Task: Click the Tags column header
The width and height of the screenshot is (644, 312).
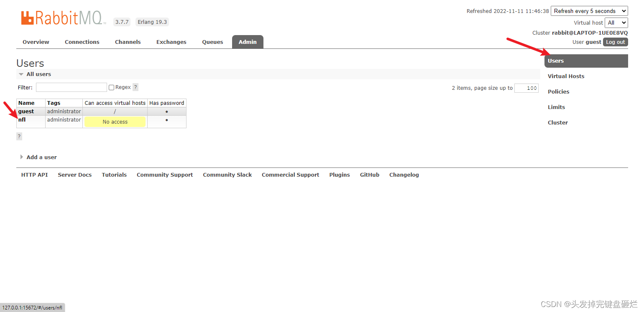Action: [64, 103]
